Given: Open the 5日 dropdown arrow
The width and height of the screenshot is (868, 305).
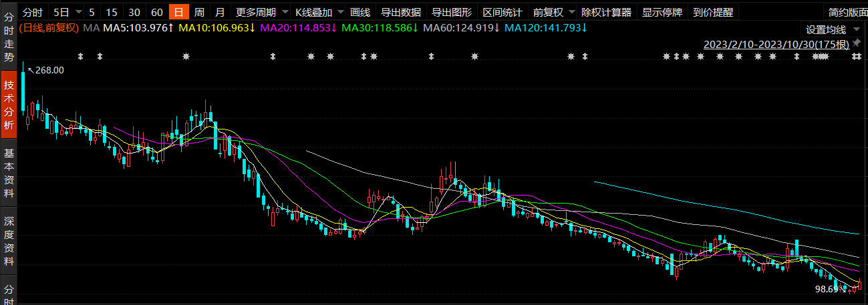Looking at the screenshot, I should click(78, 12).
